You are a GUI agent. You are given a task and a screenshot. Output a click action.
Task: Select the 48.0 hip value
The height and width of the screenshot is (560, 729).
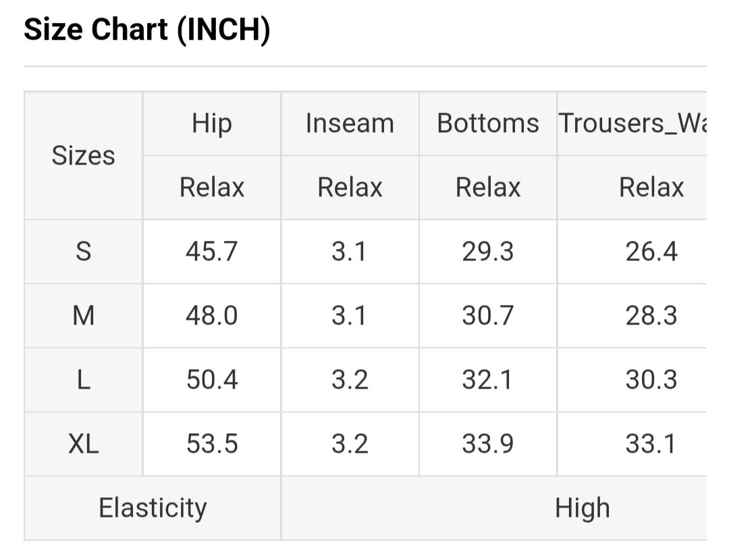pyautogui.click(x=211, y=316)
